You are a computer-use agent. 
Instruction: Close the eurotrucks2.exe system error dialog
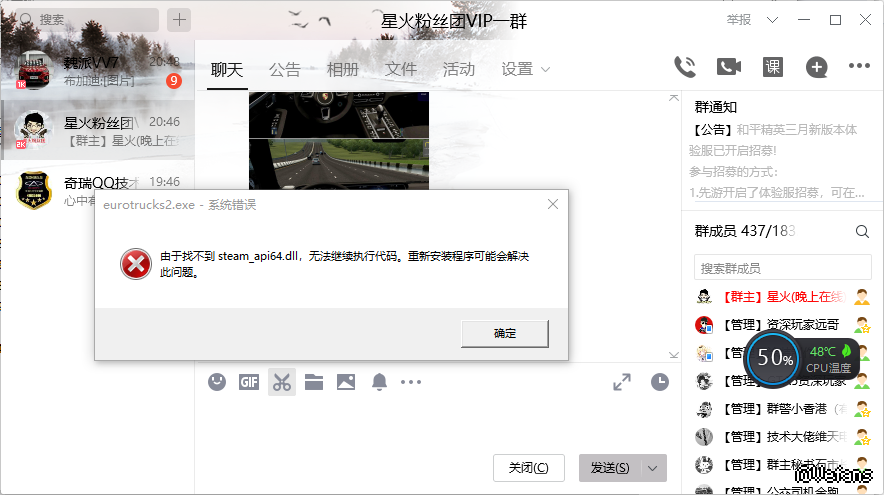tap(553, 204)
